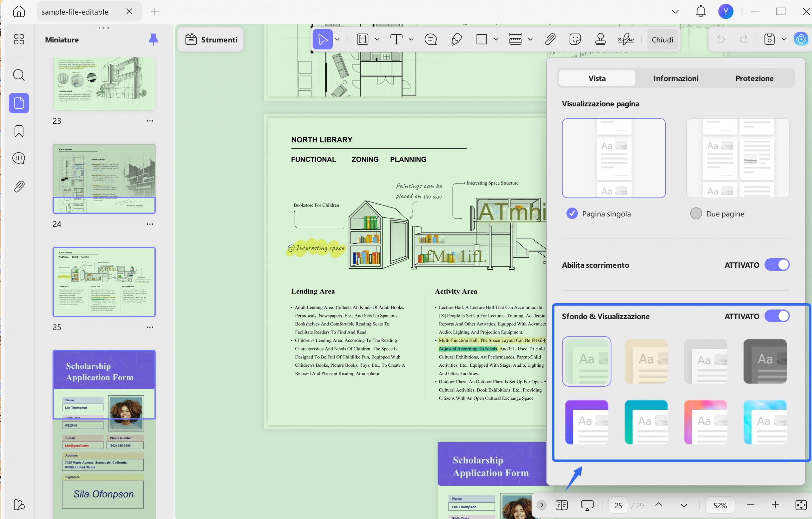Viewport: 812px width, 519px height.
Task: Select the pencil drawing tool
Action: pos(456,39)
